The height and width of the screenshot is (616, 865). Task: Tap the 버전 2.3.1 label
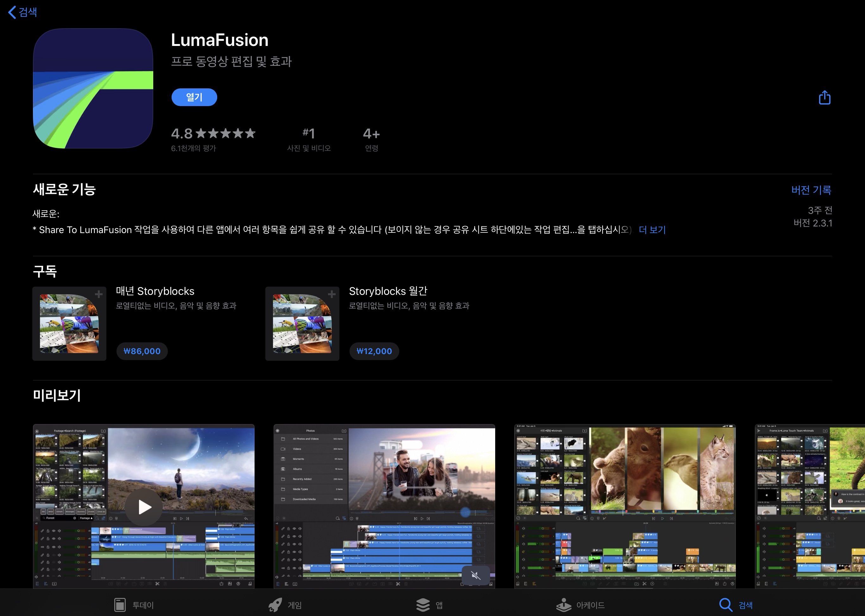tap(813, 223)
